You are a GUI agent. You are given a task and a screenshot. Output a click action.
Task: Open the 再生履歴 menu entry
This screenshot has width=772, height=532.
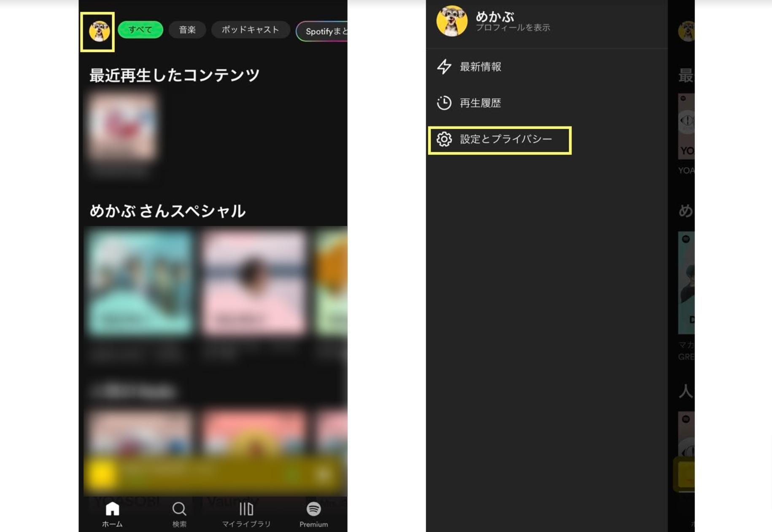pos(547,103)
